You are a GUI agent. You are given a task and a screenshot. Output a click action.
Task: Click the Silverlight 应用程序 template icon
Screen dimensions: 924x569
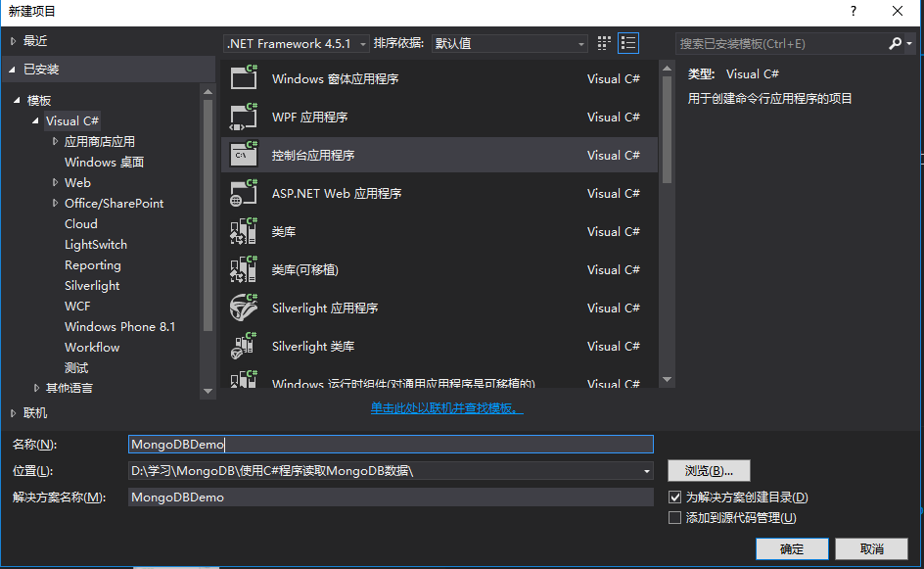[x=244, y=308]
